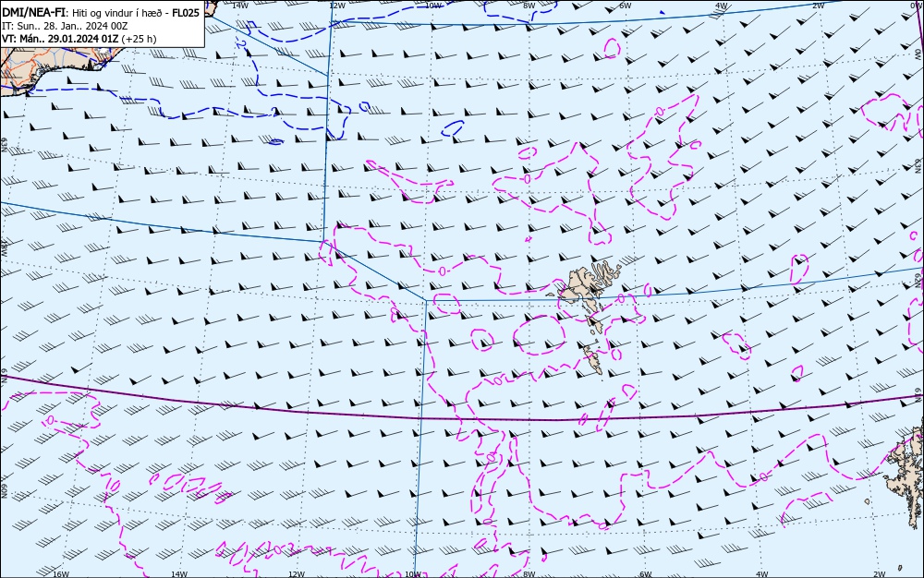Click the 'FL025' flight level label
The height and width of the screenshot is (578, 924).
pyautogui.click(x=186, y=13)
